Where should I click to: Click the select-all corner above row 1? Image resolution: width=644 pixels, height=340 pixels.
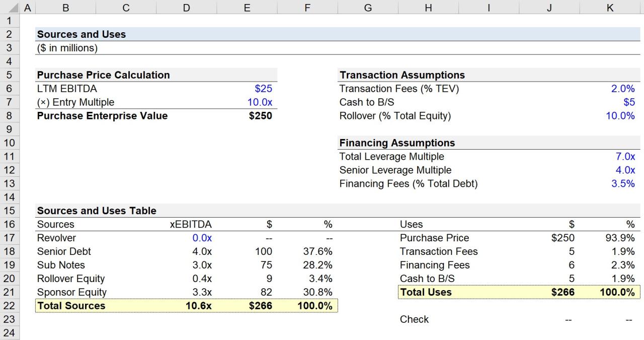click(14, 8)
